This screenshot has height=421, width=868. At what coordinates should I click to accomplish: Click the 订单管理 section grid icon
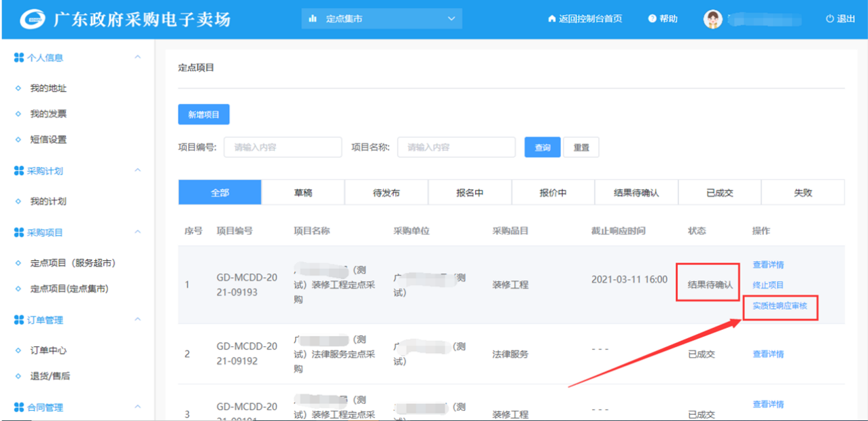tap(19, 320)
